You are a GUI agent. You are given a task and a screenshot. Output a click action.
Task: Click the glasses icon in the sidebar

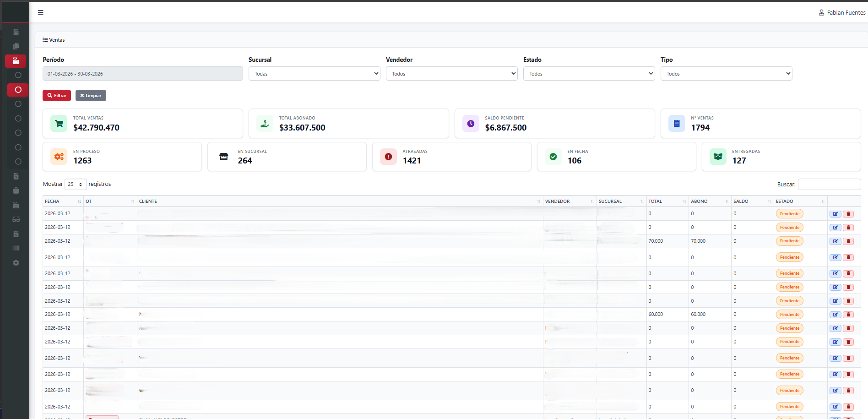click(16, 219)
